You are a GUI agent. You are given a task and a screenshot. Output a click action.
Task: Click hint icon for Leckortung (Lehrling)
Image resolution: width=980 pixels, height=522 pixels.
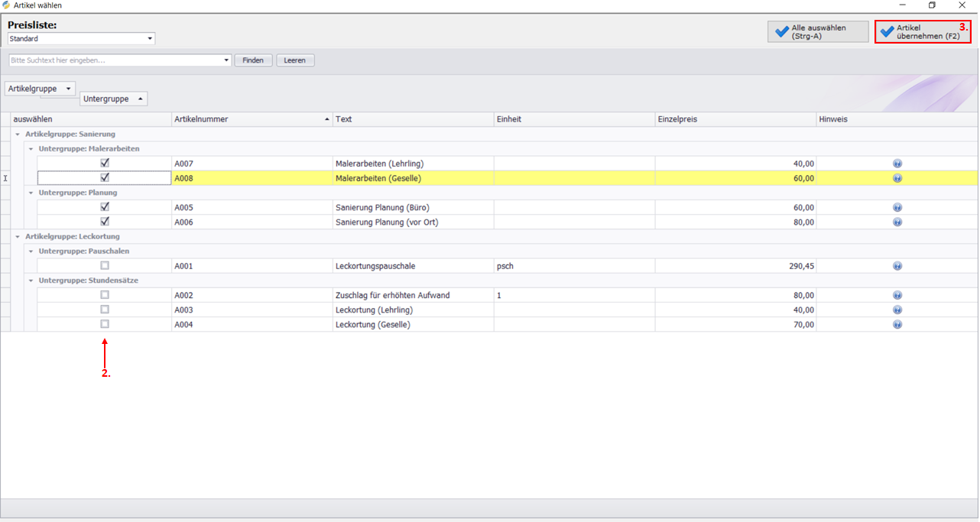click(x=897, y=310)
